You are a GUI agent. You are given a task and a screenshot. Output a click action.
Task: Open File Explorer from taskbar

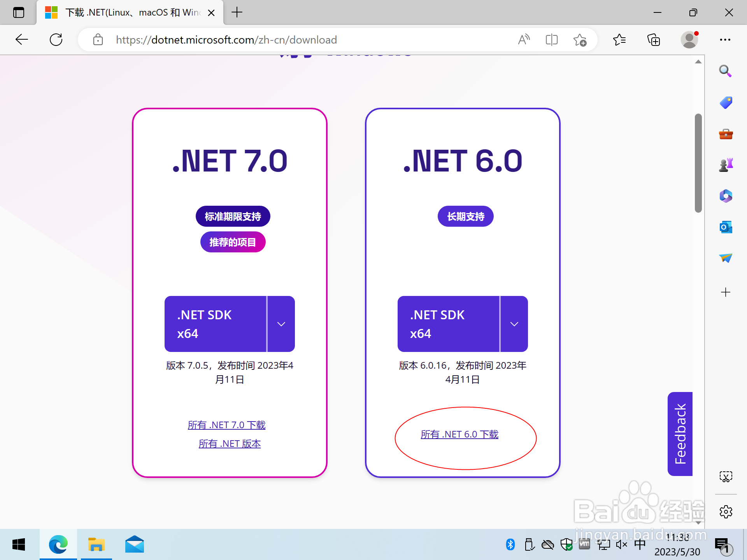96,544
